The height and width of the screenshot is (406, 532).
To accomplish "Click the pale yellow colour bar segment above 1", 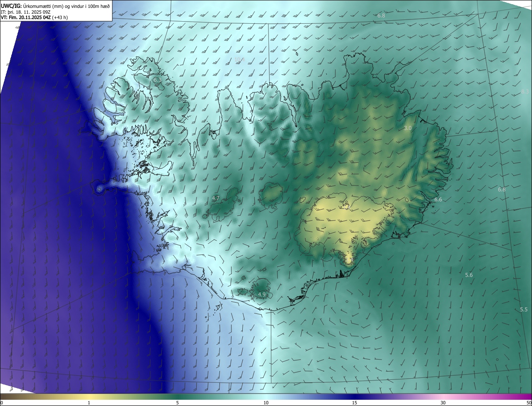I will tap(89, 397).
